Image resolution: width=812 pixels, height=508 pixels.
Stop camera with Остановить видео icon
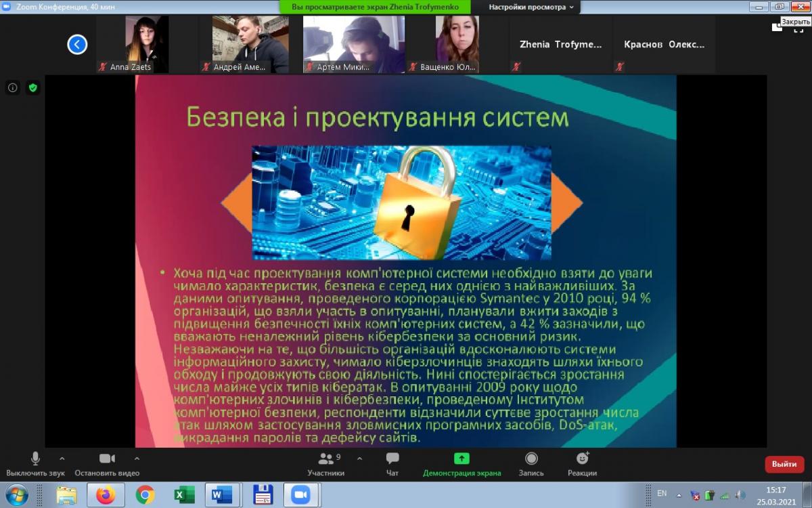click(x=107, y=459)
